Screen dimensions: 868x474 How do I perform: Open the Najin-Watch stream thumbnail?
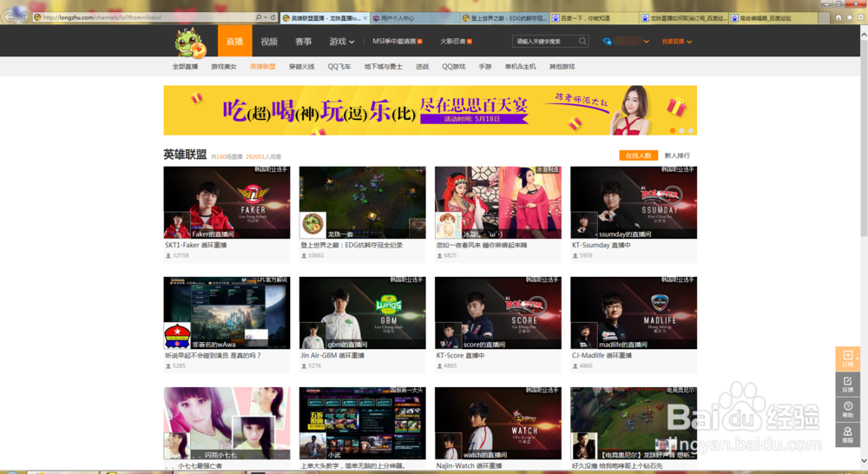click(x=498, y=423)
